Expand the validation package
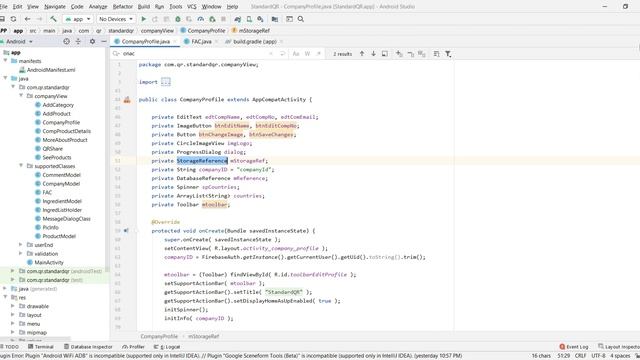The image size is (640, 360). [21, 253]
